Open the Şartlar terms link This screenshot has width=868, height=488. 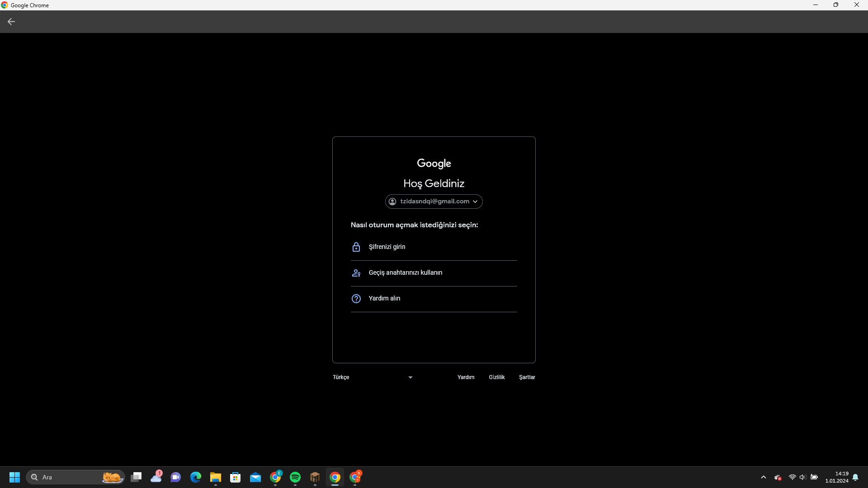pos(527,377)
